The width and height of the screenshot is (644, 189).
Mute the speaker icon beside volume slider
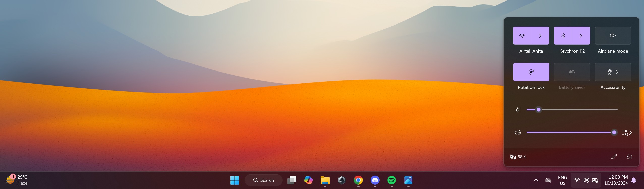point(517,133)
